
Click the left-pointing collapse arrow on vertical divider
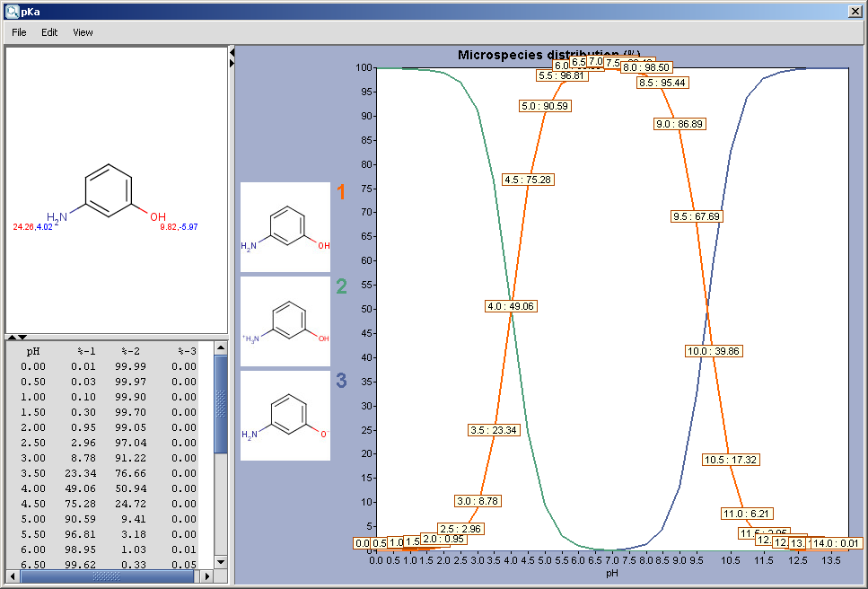(x=232, y=53)
